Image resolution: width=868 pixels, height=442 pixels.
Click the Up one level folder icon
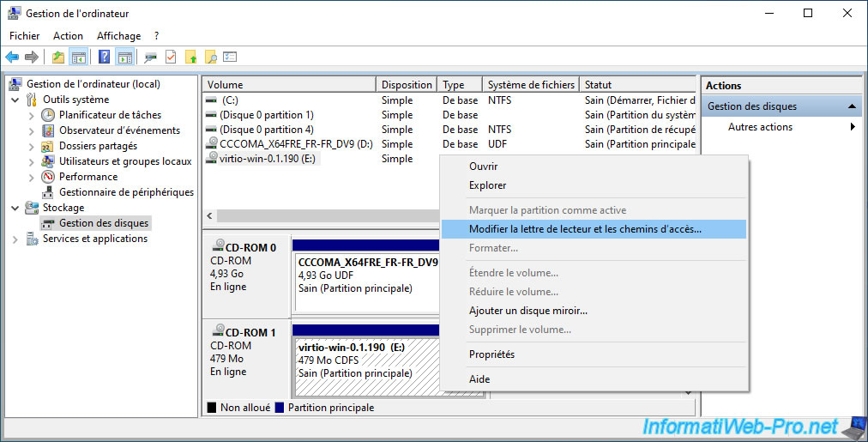pos(58,57)
